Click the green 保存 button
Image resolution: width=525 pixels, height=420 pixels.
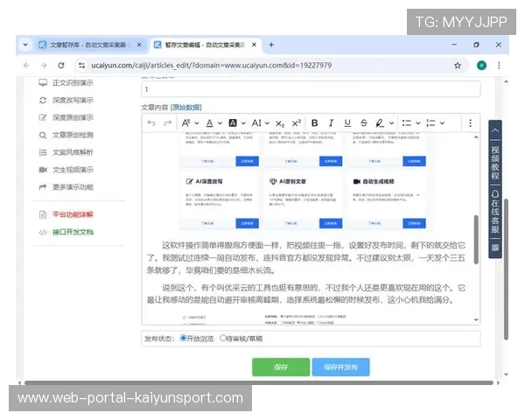pyautogui.click(x=281, y=367)
